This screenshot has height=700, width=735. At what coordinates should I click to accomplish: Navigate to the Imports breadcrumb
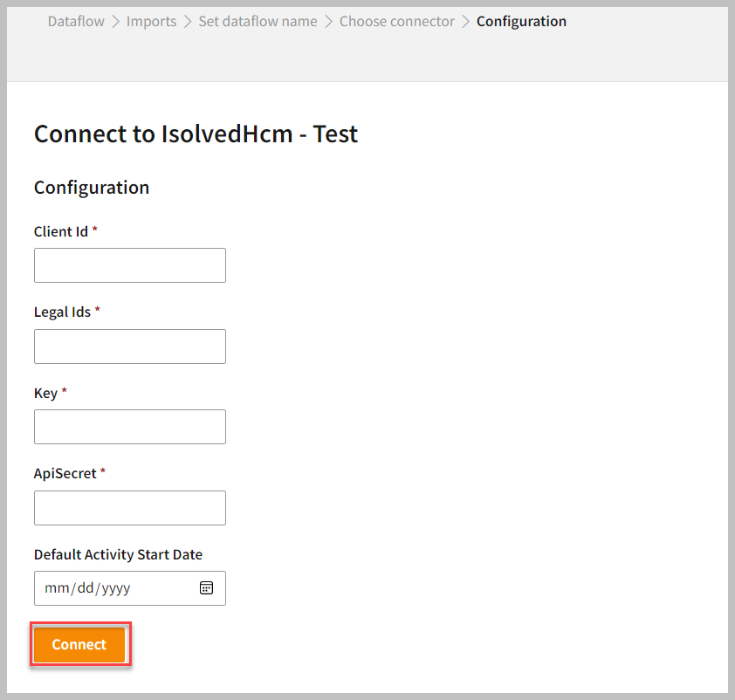151,21
